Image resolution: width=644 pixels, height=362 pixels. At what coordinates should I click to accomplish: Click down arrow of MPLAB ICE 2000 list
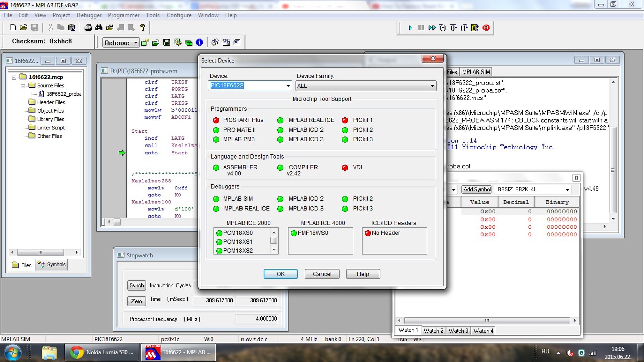[x=274, y=250]
